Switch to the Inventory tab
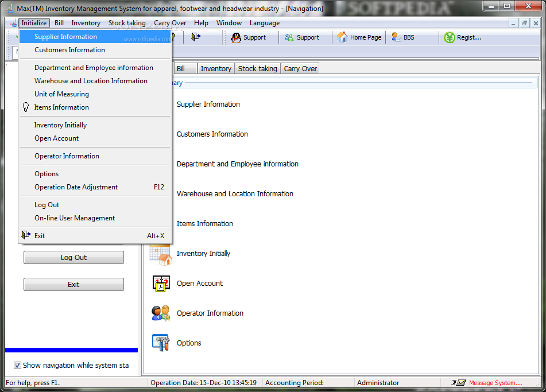This screenshot has height=392, width=546. pos(216,68)
